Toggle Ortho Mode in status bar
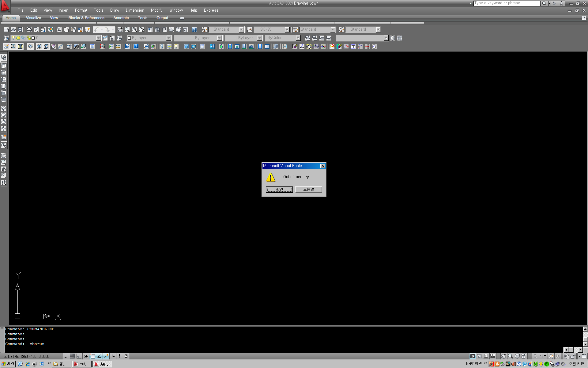Image resolution: width=588 pixels, height=368 pixels. pos(79,356)
